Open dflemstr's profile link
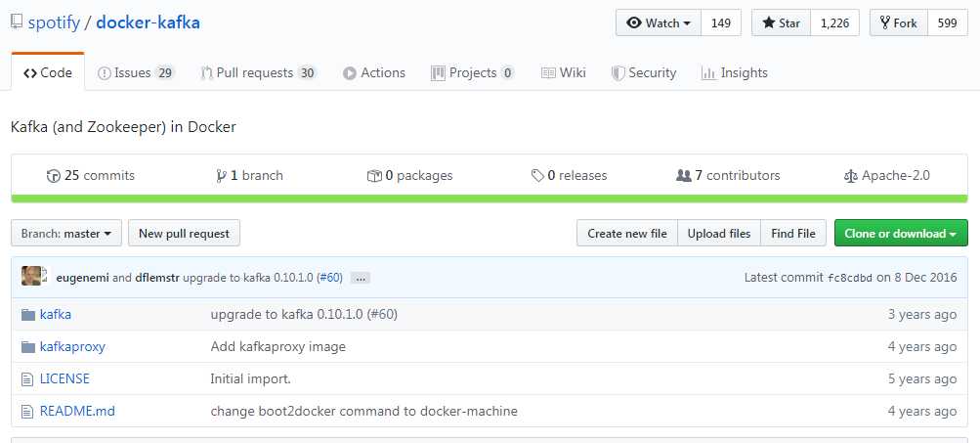980x443 pixels. pyautogui.click(x=157, y=278)
